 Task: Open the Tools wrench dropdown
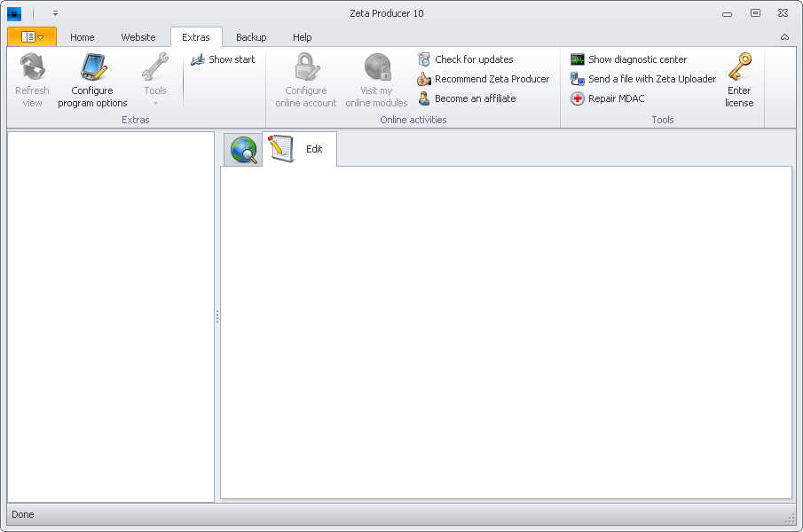click(x=155, y=79)
